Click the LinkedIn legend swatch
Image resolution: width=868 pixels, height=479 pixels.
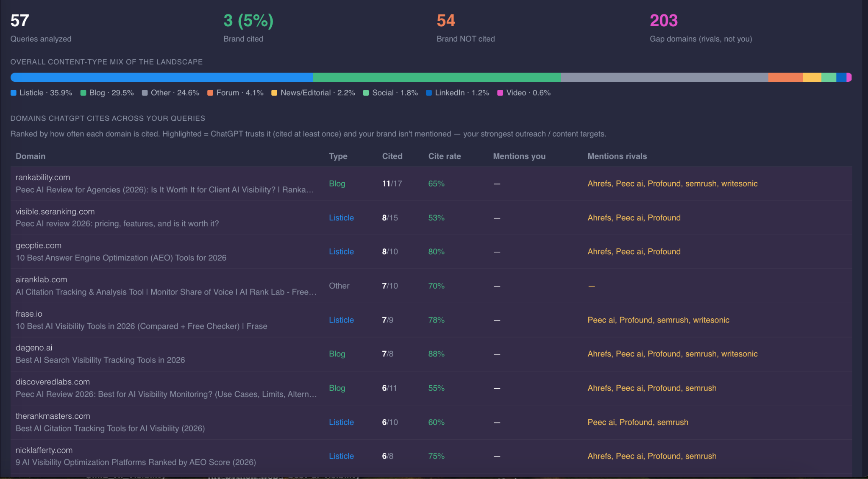point(429,93)
